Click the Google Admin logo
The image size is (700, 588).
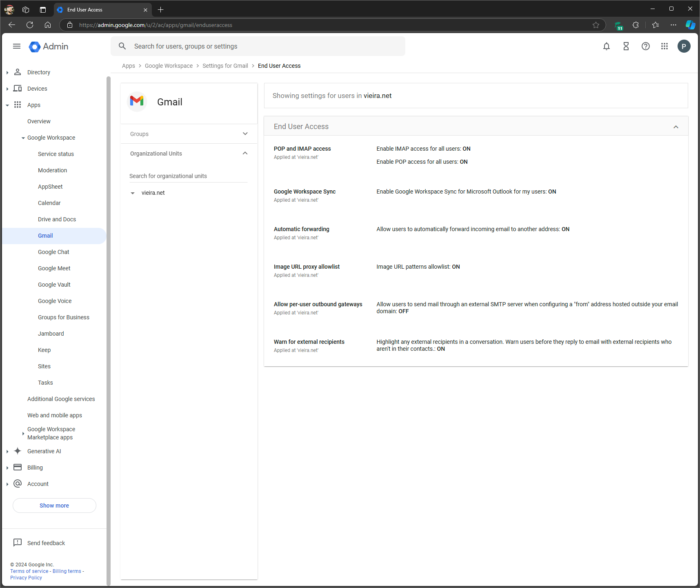[49, 47]
